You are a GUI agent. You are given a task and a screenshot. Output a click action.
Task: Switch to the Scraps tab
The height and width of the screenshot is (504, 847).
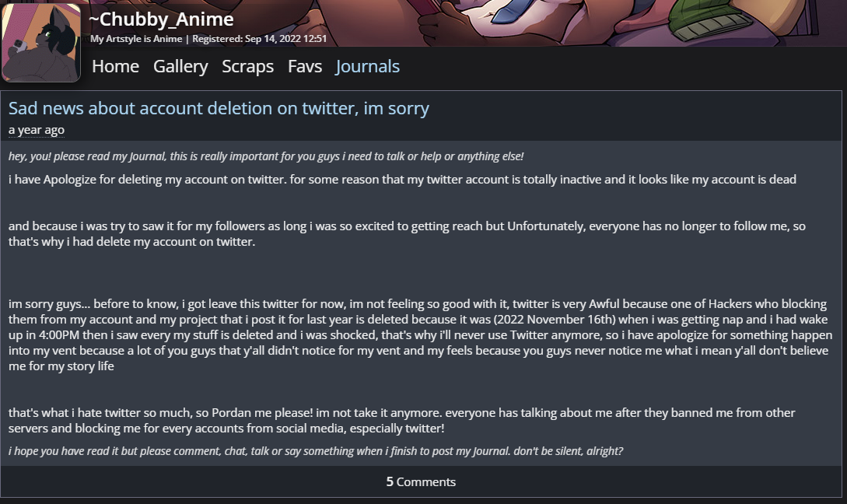point(247,67)
